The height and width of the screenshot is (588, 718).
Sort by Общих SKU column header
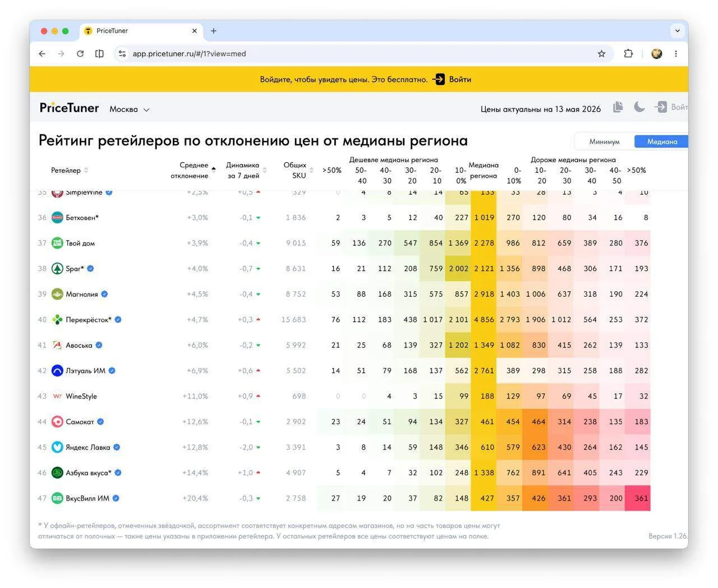(298, 171)
